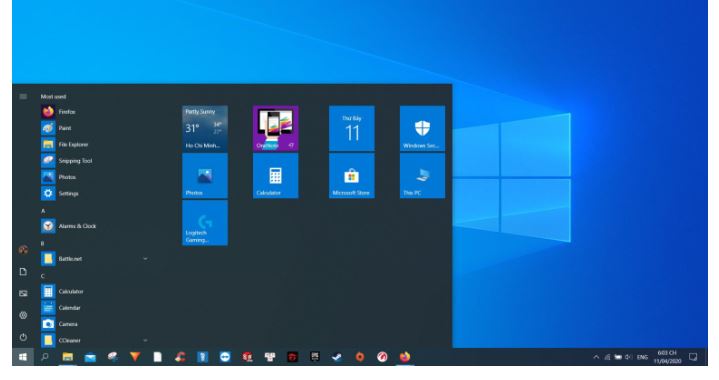
Task: Click the Power button in Start sidebar
Action: (23, 337)
